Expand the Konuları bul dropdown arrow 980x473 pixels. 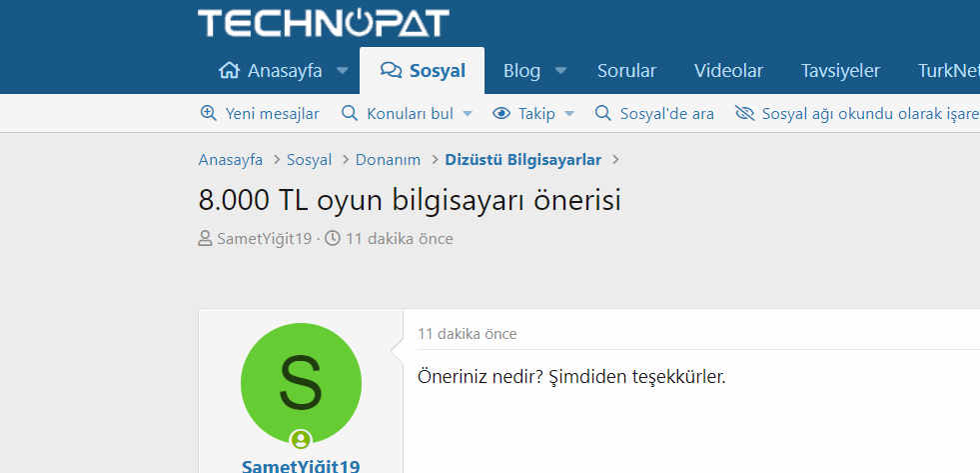click(467, 114)
